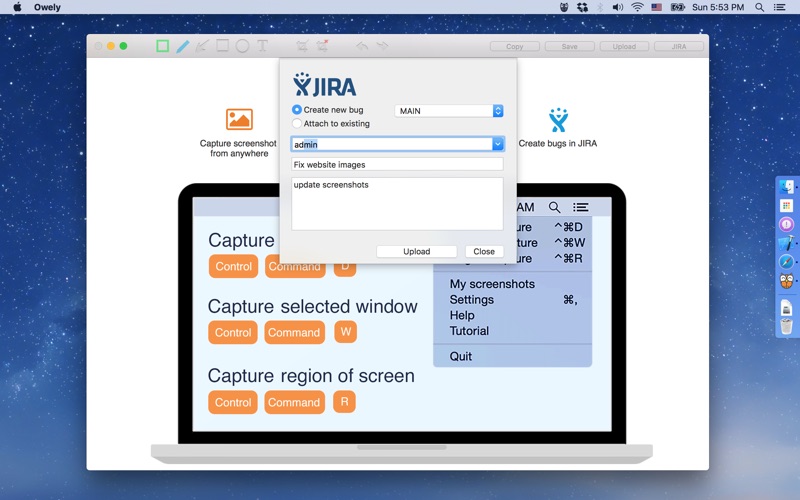Open the Apple menu
The image size is (800, 500).
click(x=17, y=7)
